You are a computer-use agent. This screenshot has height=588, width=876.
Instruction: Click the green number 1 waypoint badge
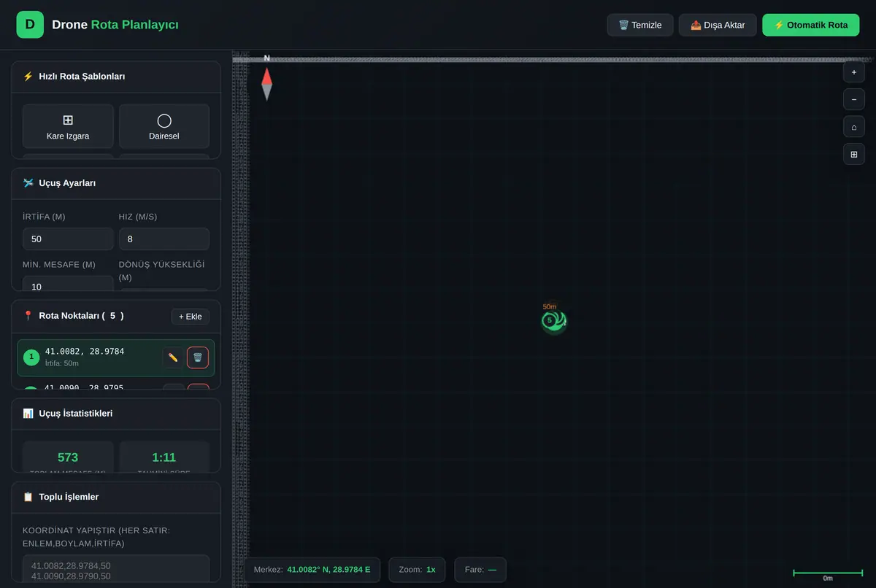pos(31,357)
